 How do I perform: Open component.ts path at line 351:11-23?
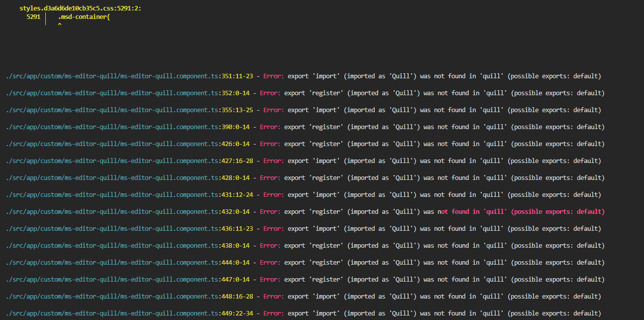(129, 76)
